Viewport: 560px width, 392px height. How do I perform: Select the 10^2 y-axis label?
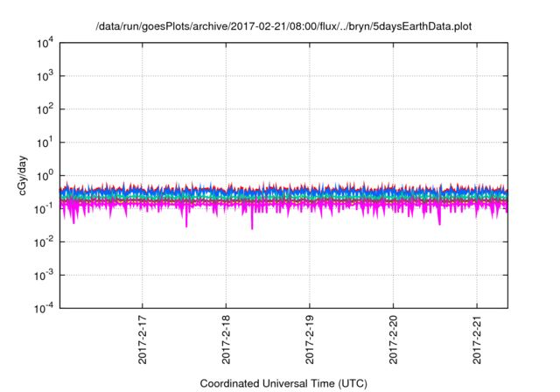(x=45, y=110)
